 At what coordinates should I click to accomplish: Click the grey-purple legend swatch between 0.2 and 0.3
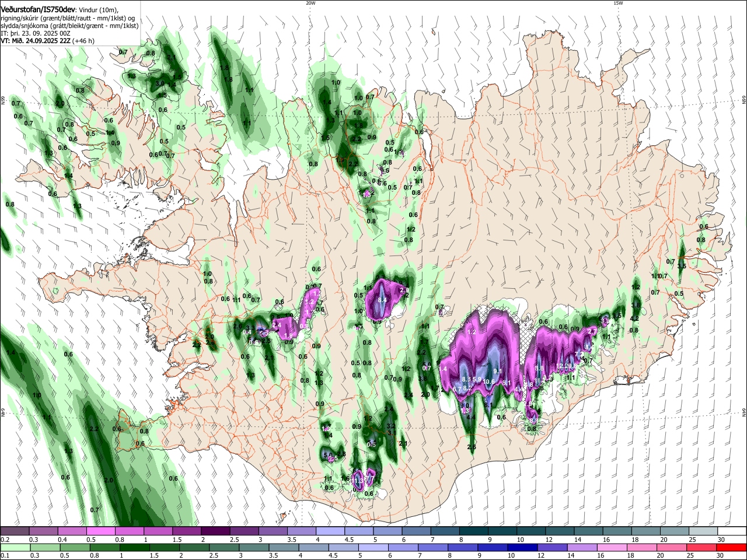(15, 531)
